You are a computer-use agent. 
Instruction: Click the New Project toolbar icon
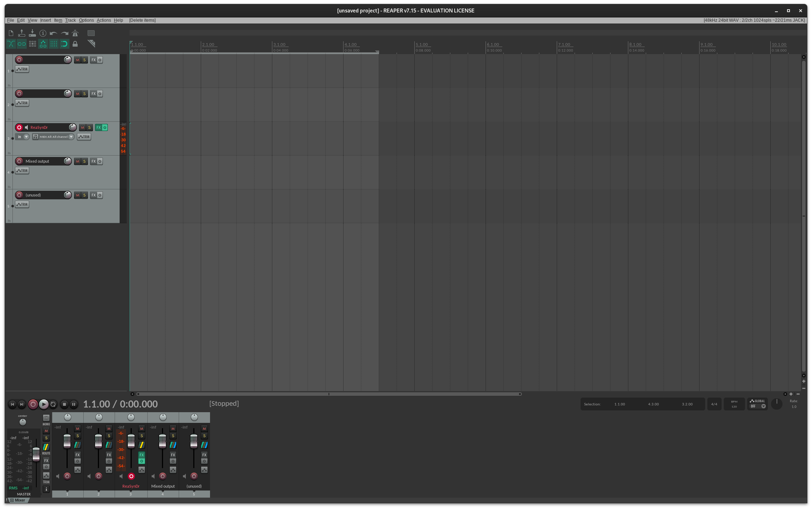coord(11,33)
